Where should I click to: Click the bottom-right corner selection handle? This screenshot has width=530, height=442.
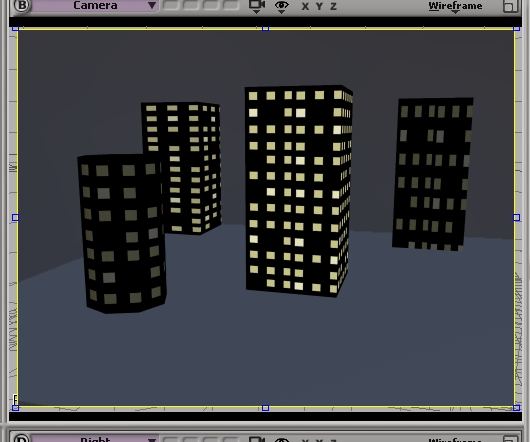coord(516,408)
